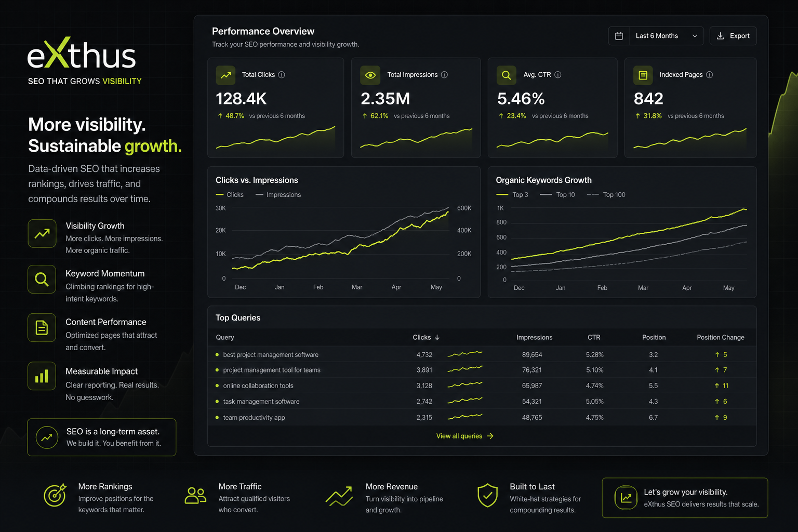This screenshot has width=798, height=532.
Task: Sort by the Position column header
Action: pyautogui.click(x=654, y=337)
